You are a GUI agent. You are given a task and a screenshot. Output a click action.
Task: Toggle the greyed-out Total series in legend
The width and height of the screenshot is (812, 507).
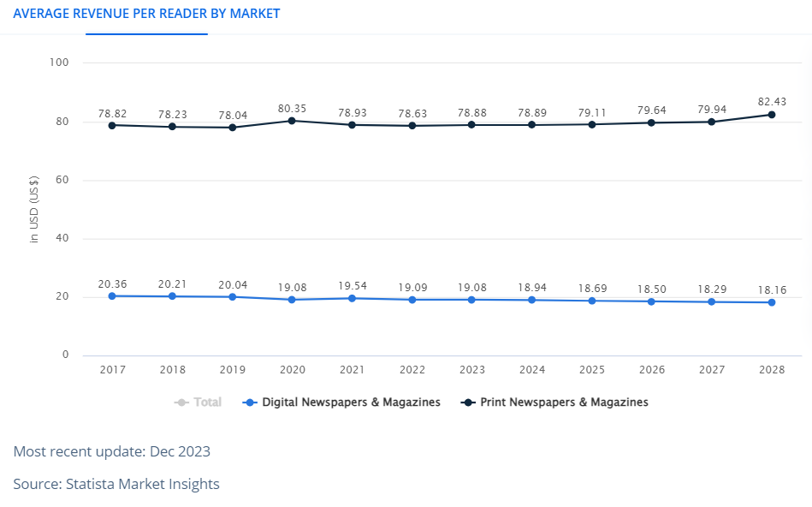(207, 402)
